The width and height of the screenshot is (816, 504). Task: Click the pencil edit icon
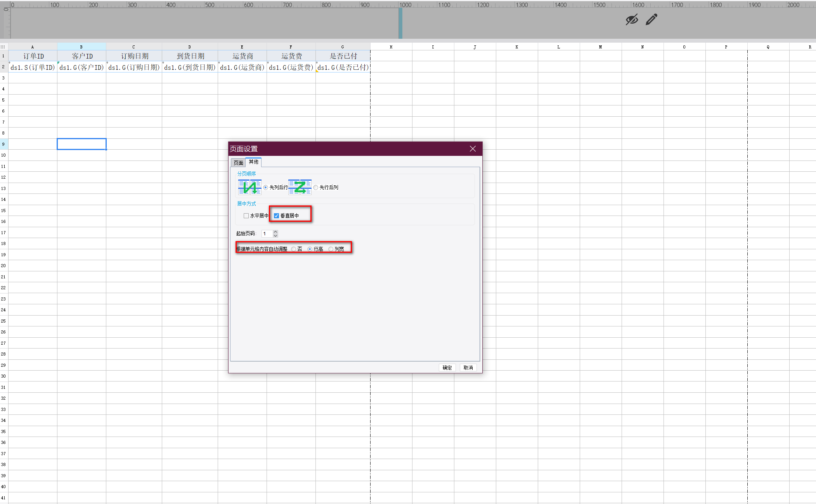point(651,19)
